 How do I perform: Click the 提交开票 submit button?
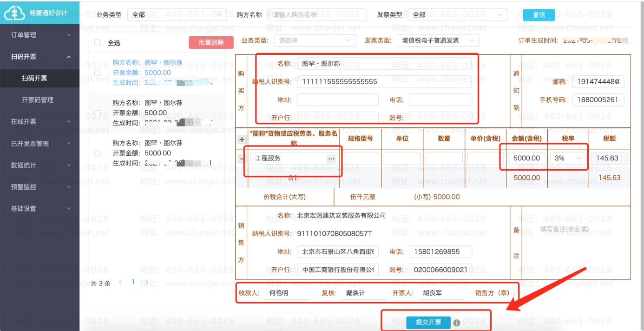point(428,322)
